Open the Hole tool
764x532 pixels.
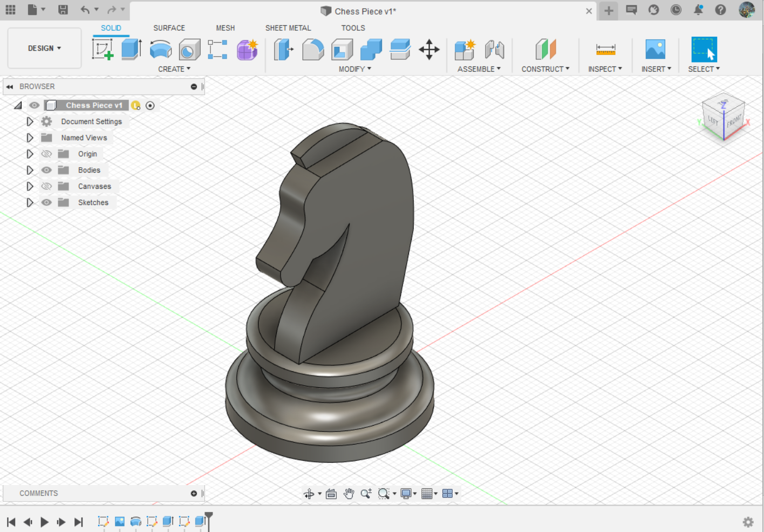pyautogui.click(x=189, y=50)
